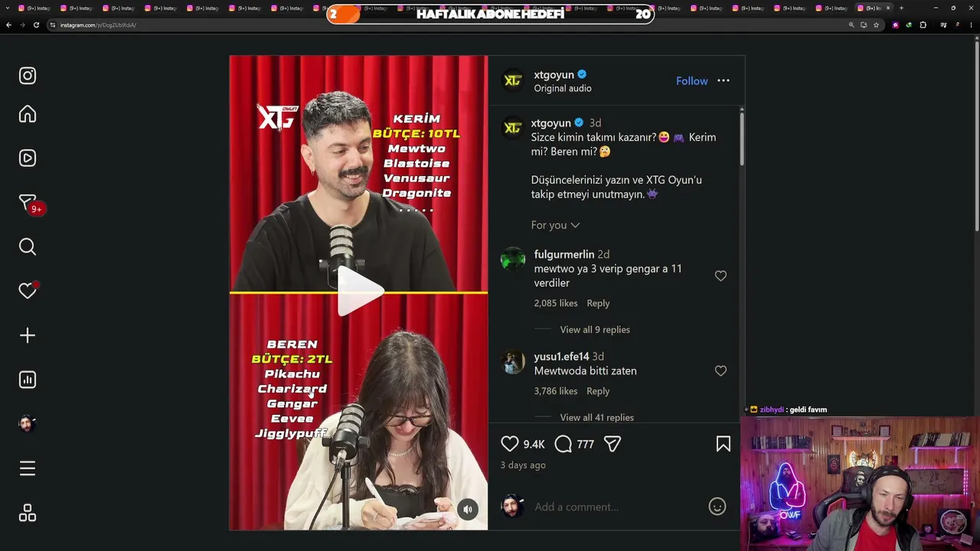
Task: Open browser extensions puzzle icon
Action: coord(923,25)
